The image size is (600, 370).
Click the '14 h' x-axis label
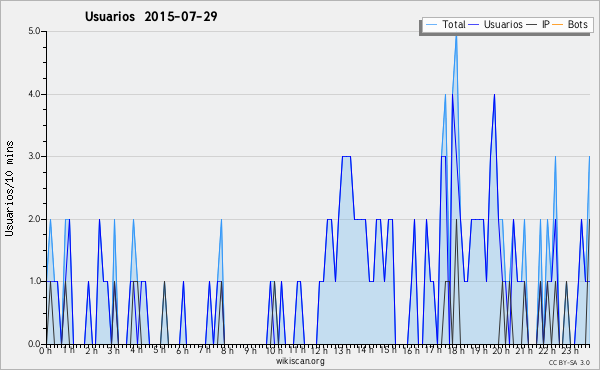pos(365,350)
